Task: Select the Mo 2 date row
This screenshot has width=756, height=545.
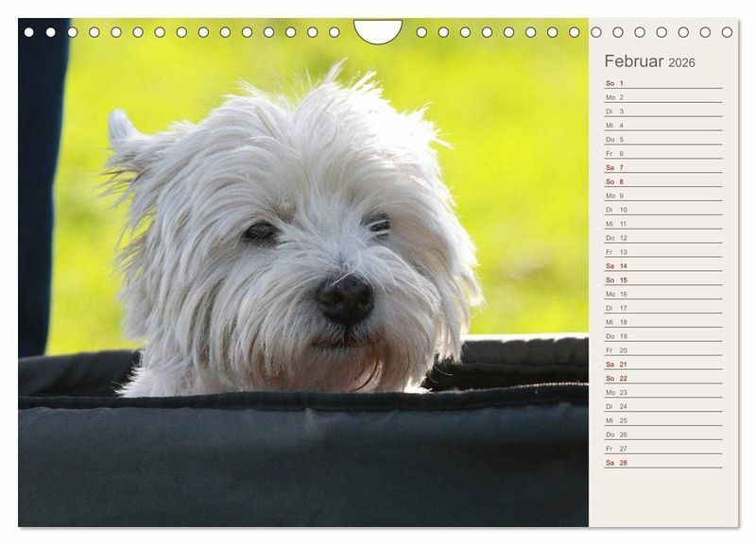Action: click(663, 97)
